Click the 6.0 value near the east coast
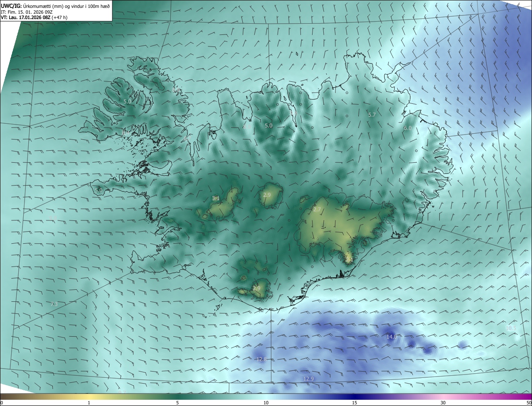532x406 pixels. (407, 128)
